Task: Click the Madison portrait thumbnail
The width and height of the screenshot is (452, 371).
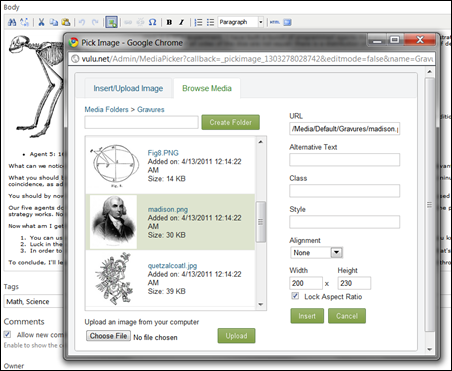Action: tap(114, 222)
